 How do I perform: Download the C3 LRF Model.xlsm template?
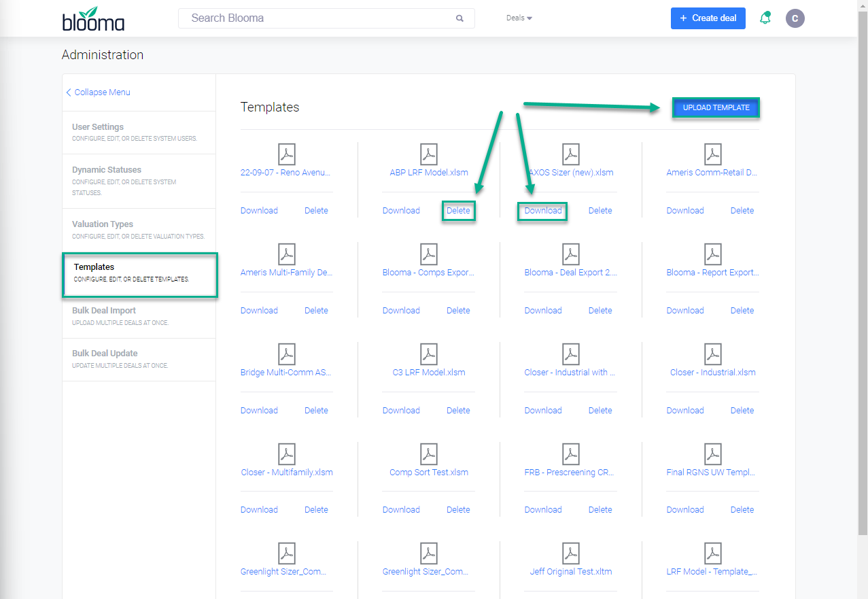point(401,411)
